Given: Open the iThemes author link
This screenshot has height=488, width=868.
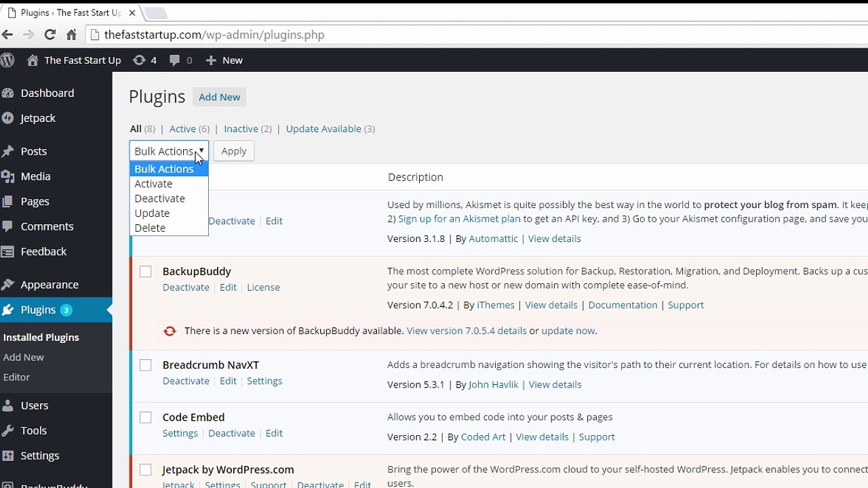Looking at the screenshot, I should pyautogui.click(x=496, y=305).
